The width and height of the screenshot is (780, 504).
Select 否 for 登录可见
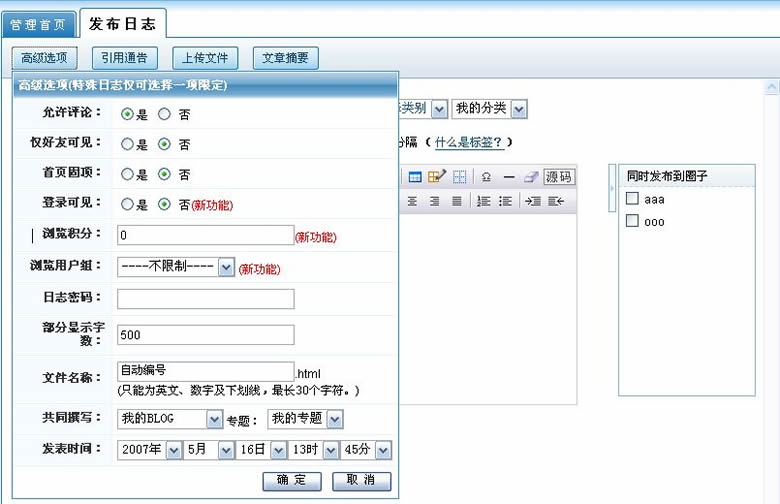[x=164, y=204]
